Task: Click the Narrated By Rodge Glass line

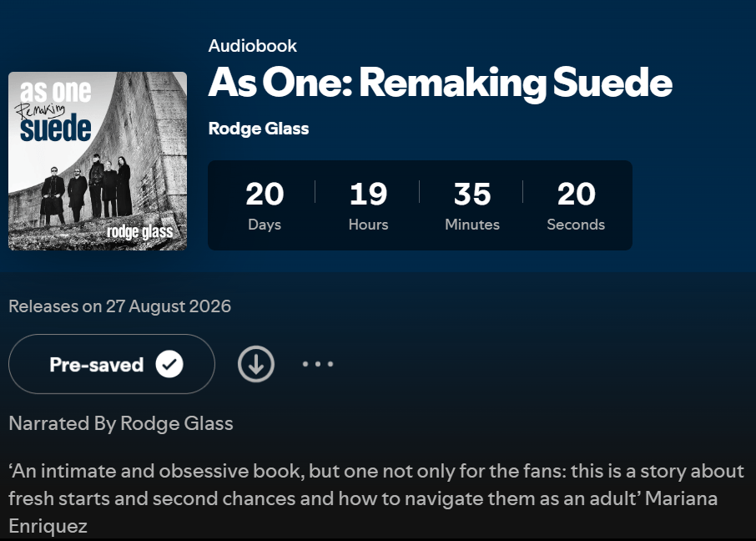Action: [x=121, y=423]
